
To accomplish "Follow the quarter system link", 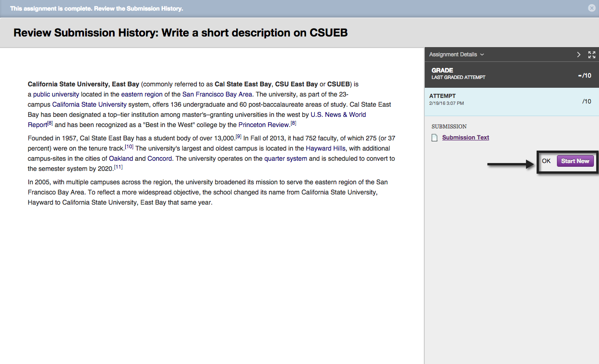I will tap(286, 158).
